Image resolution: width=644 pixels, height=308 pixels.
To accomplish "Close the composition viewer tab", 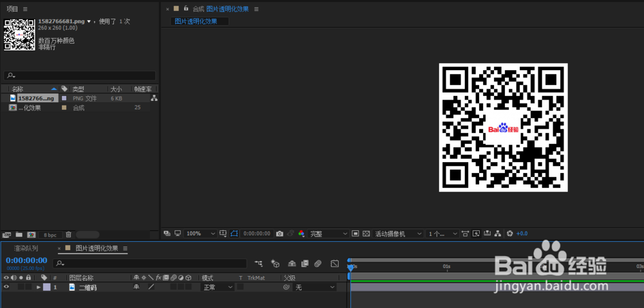I will click(x=167, y=9).
